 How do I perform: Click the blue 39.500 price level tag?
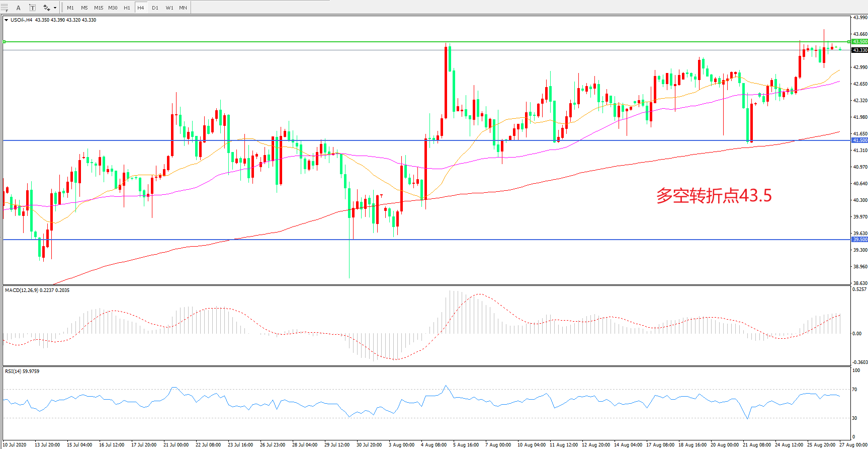(x=859, y=240)
